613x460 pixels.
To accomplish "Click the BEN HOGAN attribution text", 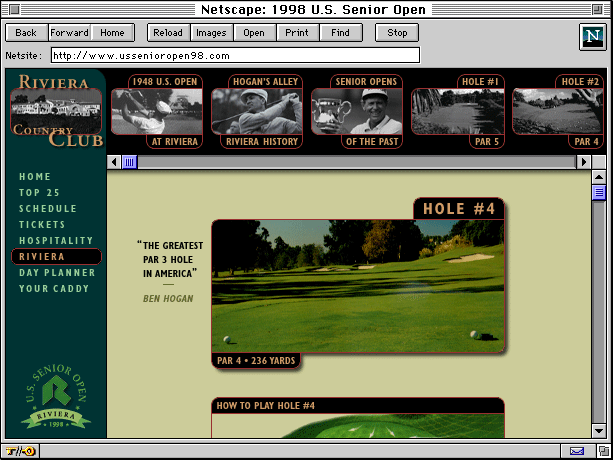I will tap(168, 299).
